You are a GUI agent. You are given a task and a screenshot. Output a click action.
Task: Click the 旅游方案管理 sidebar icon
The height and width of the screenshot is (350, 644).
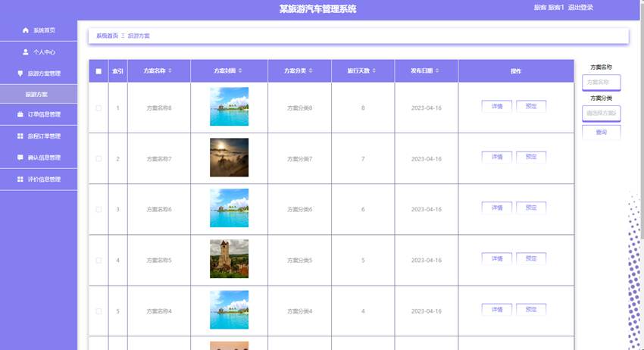20,73
